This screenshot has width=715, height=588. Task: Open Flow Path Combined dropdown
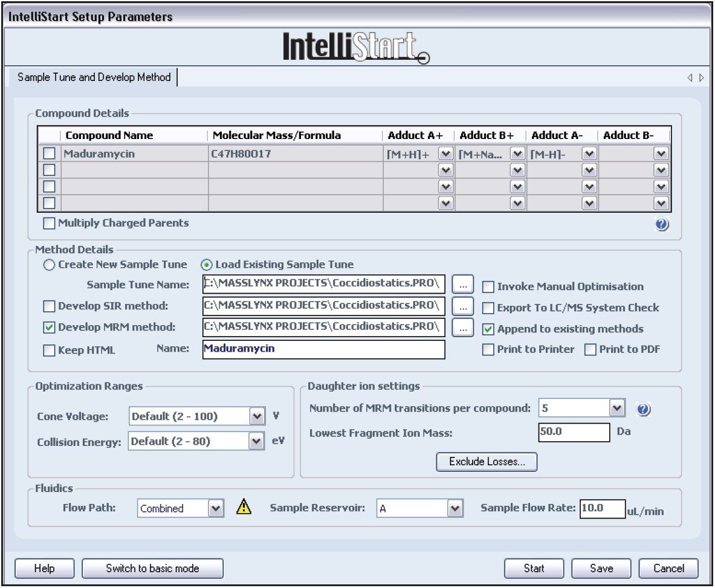pos(216,508)
